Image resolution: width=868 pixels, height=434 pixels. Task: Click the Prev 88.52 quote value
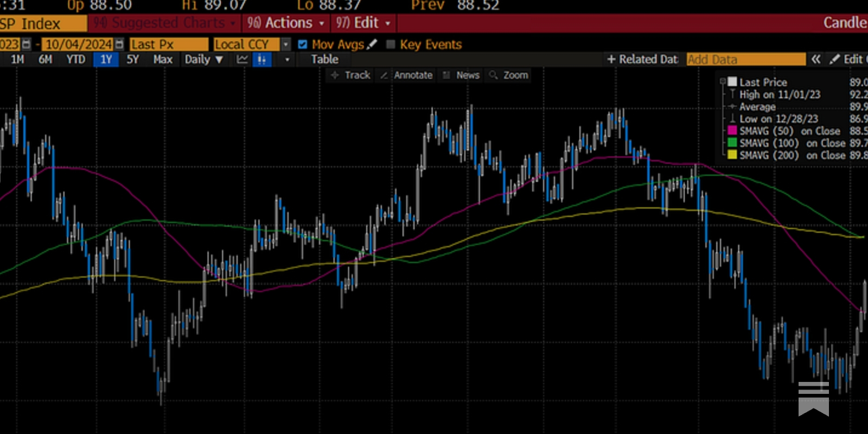click(x=455, y=5)
